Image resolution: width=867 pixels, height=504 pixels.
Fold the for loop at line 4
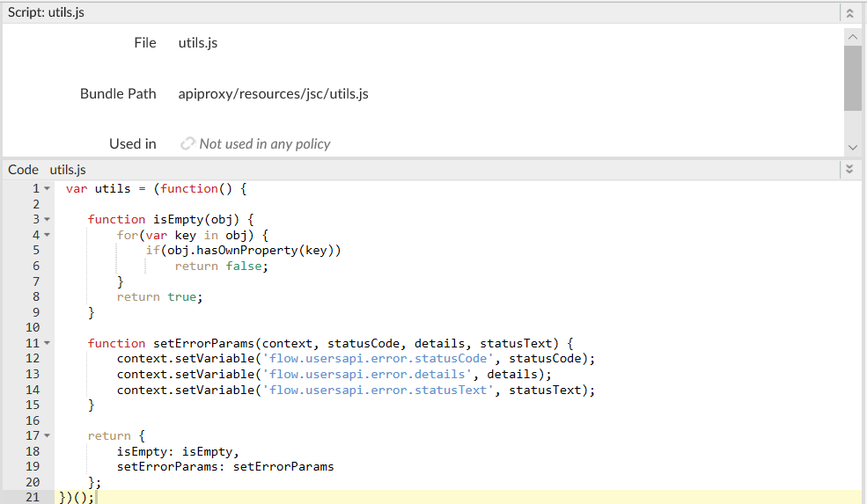point(47,235)
